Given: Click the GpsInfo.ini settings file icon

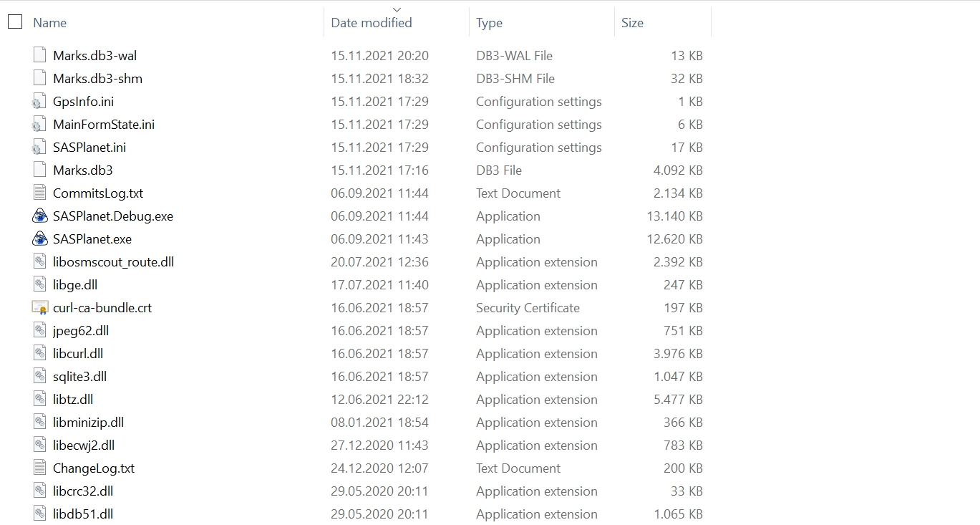Looking at the screenshot, I should coord(40,102).
